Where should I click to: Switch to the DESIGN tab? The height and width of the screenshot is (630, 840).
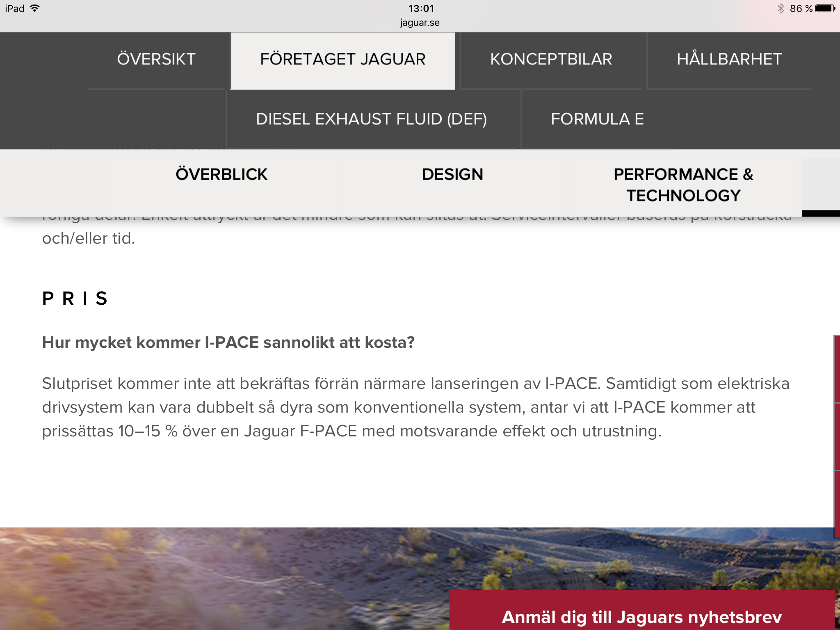(452, 174)
